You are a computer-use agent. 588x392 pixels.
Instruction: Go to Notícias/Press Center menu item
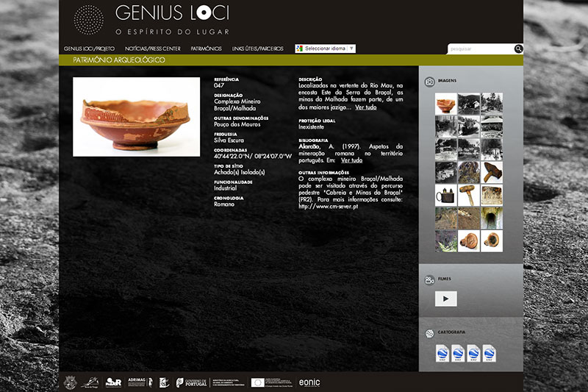(153, 49)
